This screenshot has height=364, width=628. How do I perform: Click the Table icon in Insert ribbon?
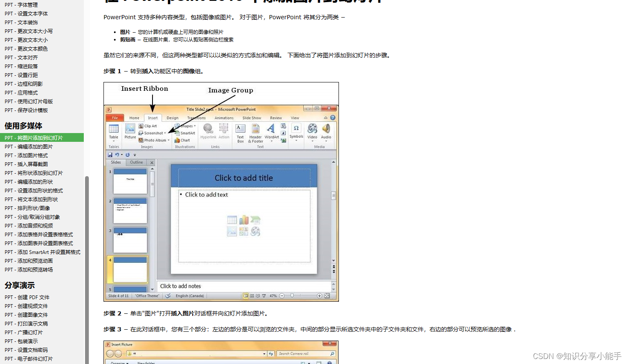114,128
